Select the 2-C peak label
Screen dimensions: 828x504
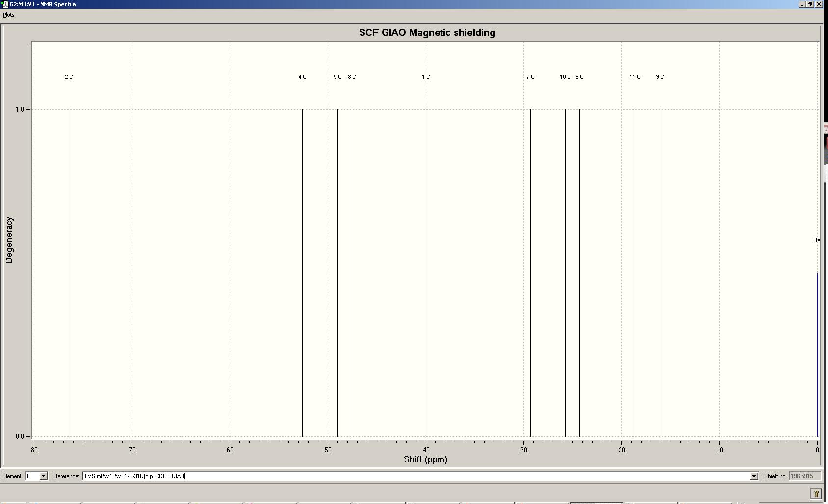coord(69,77)
